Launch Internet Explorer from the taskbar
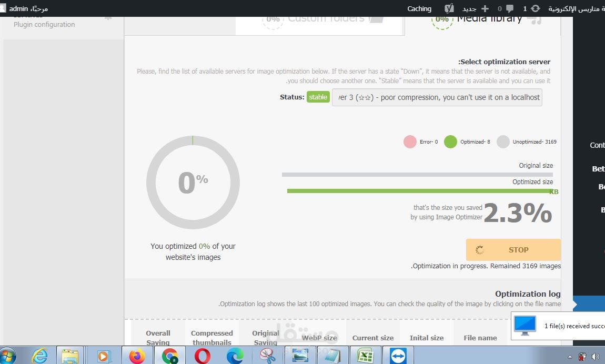The height and width of the screenshot is (364, 605). 40,356
